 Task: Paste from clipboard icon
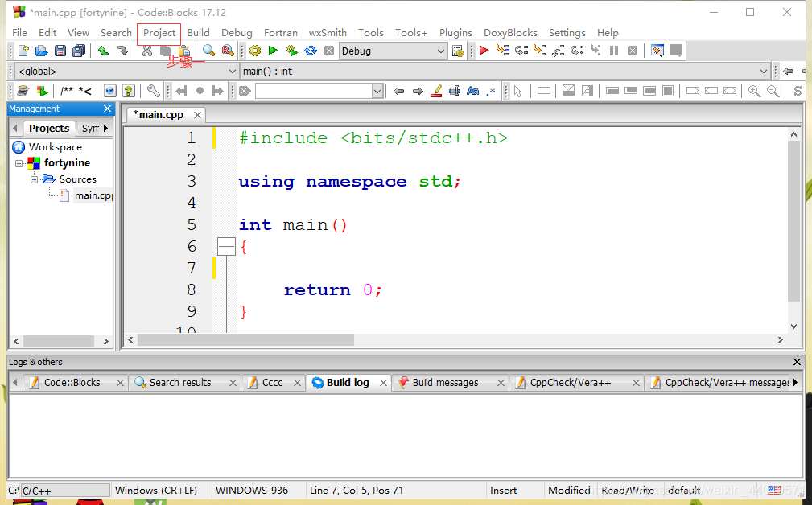(x=184, y=51)
